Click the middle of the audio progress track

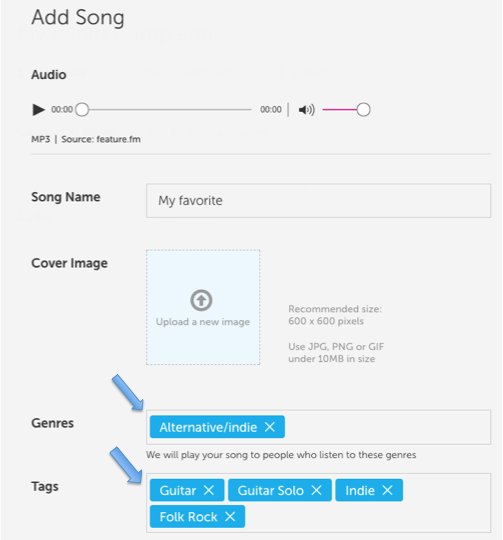[x=167, y=110]
